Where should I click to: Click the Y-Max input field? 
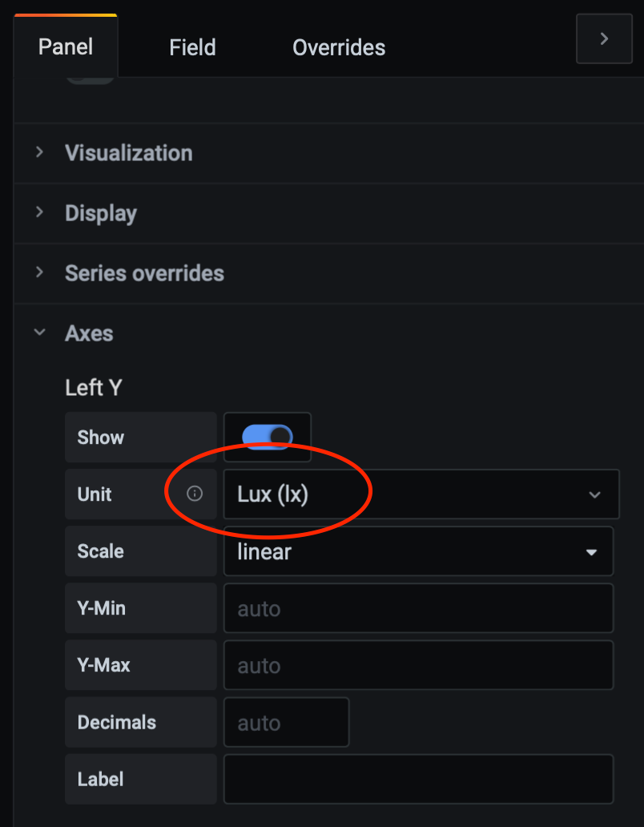pyautogui.click(x=418, y=665)
